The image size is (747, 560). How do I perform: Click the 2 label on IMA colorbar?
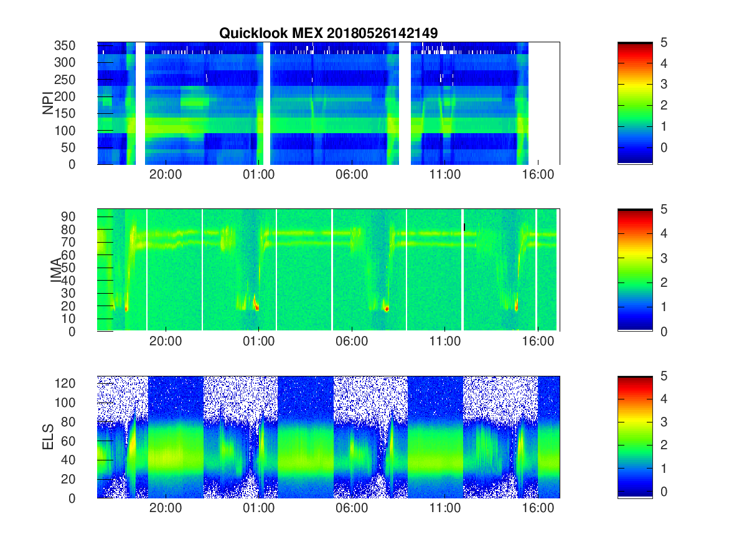pyautogui.click(x=664, y=282)
